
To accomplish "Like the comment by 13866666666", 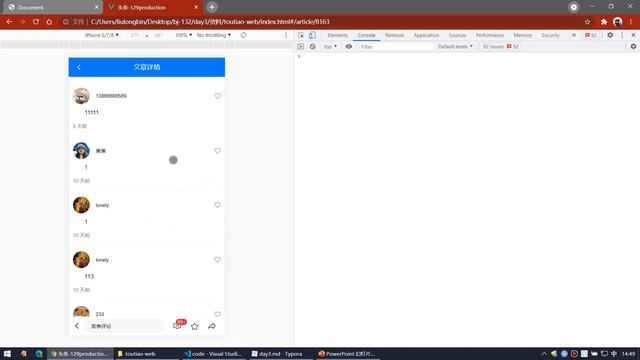I will (217, 96).
